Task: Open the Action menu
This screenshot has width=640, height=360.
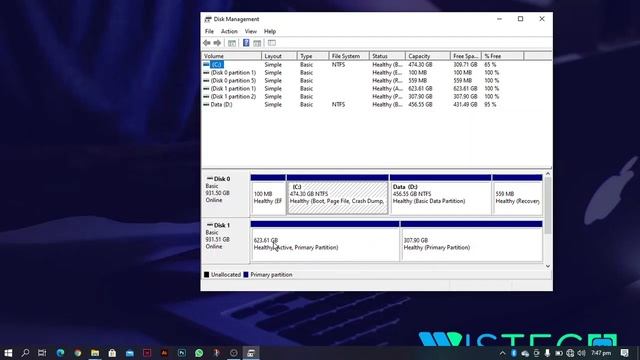Action: click(229, 31)
